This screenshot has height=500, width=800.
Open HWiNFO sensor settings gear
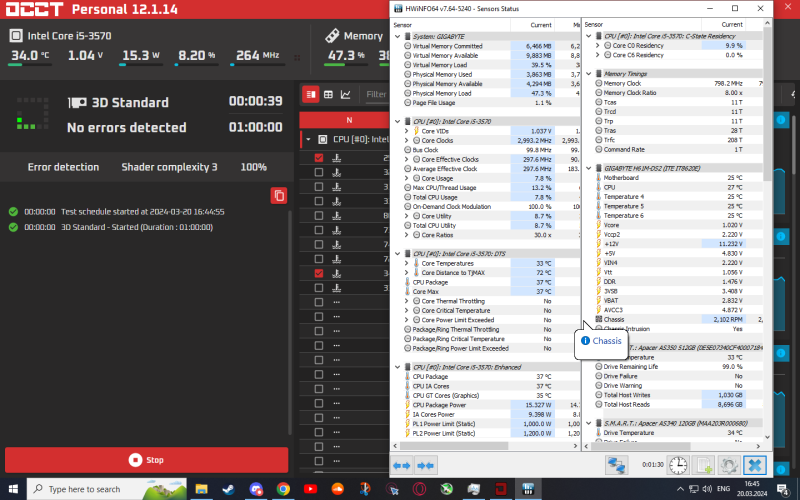pos(729,465)
